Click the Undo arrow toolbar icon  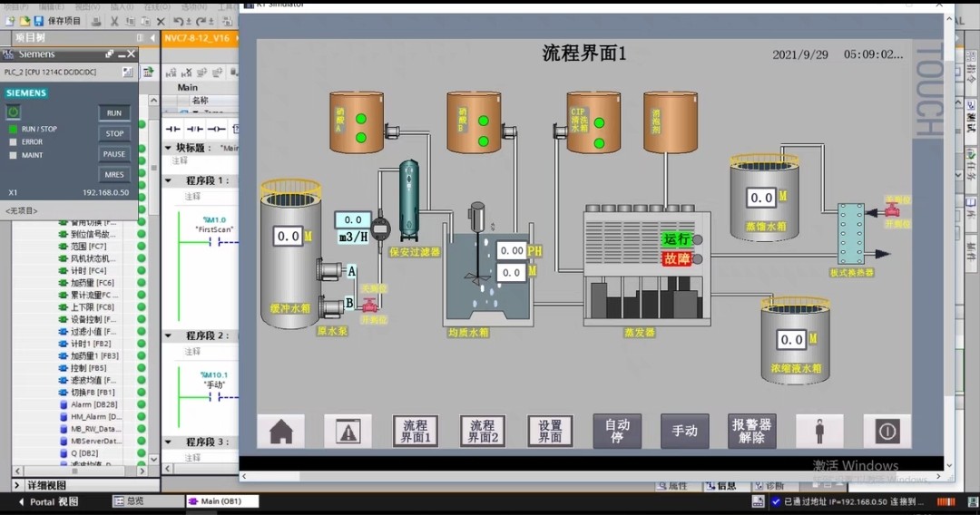pyautogui.click(x=180, y=21)
